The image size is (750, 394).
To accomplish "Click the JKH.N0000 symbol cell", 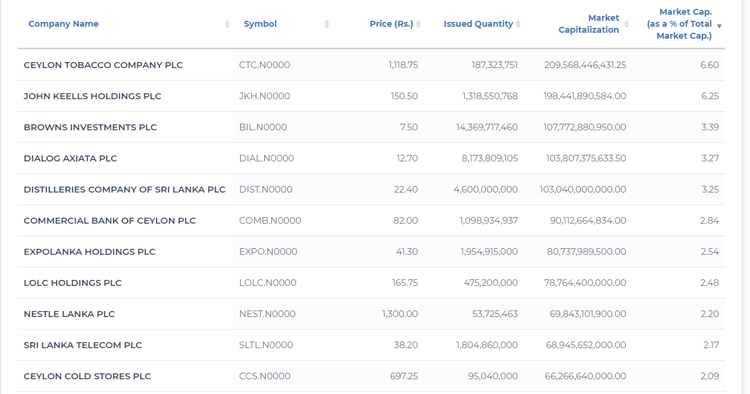I will pos(265,96).
